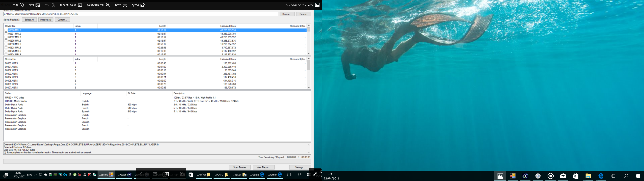Start slideshow (הצגת שקופיות) icon
644x181 pixels.
tap(79, 5)
